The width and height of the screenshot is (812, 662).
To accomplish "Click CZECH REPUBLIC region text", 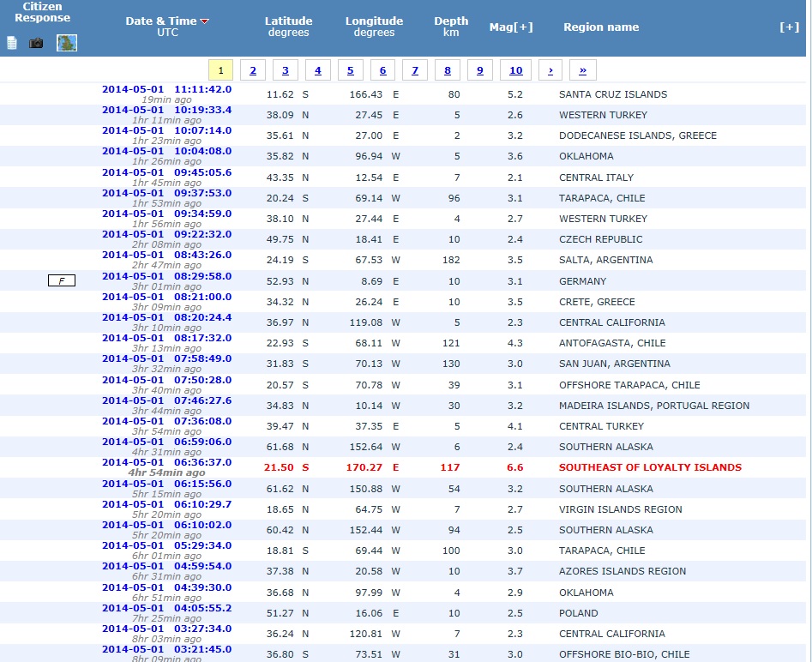I will (601, 239).
